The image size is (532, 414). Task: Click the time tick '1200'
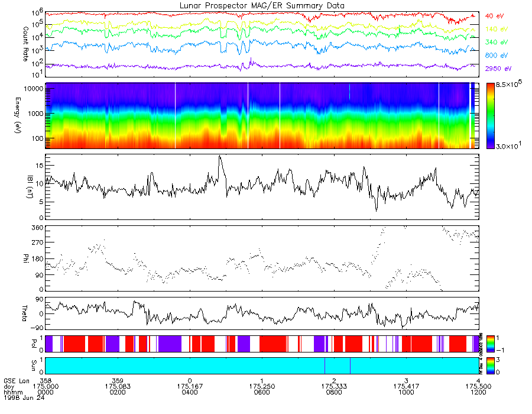coord(478,392)
